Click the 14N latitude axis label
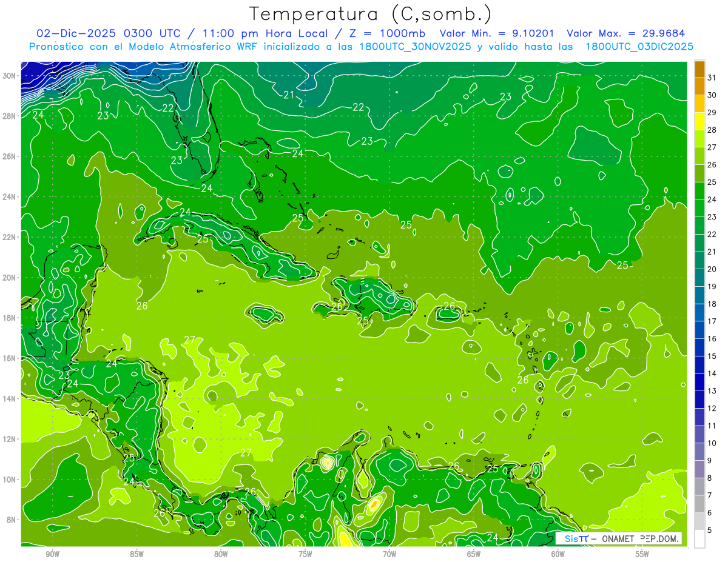 click(8, 399)
